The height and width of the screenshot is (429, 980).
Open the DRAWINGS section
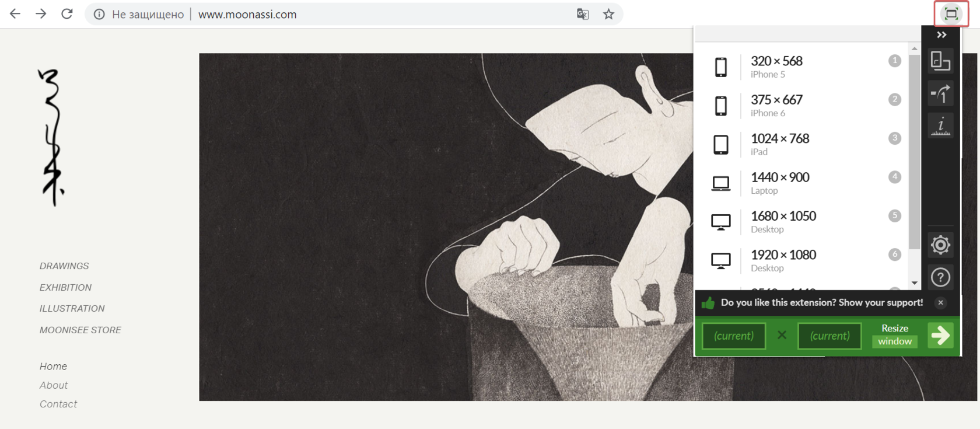click(64, 266)
